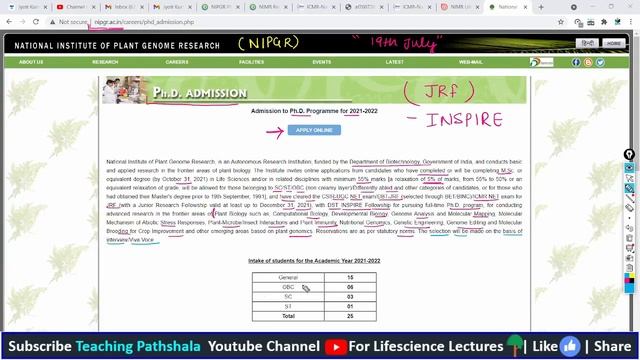Click 'Intake of students for the Academic Year 2021-2022' heading

coord(314,261)
